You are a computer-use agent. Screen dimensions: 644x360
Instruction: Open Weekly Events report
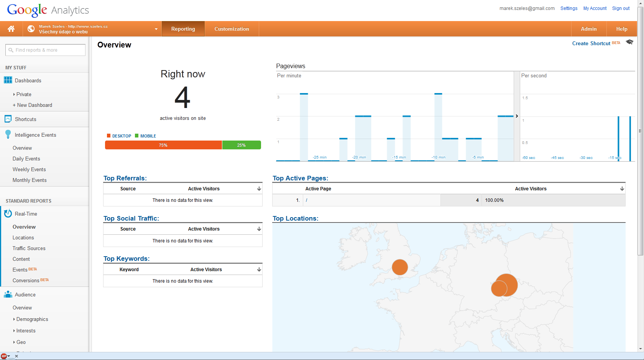(x=29, y=169)
